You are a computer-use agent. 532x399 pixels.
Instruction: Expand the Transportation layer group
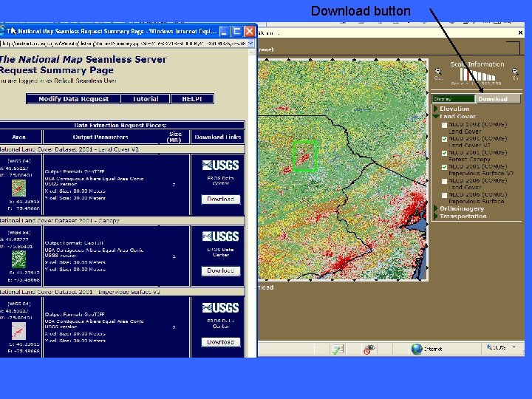tap(436, 216)
